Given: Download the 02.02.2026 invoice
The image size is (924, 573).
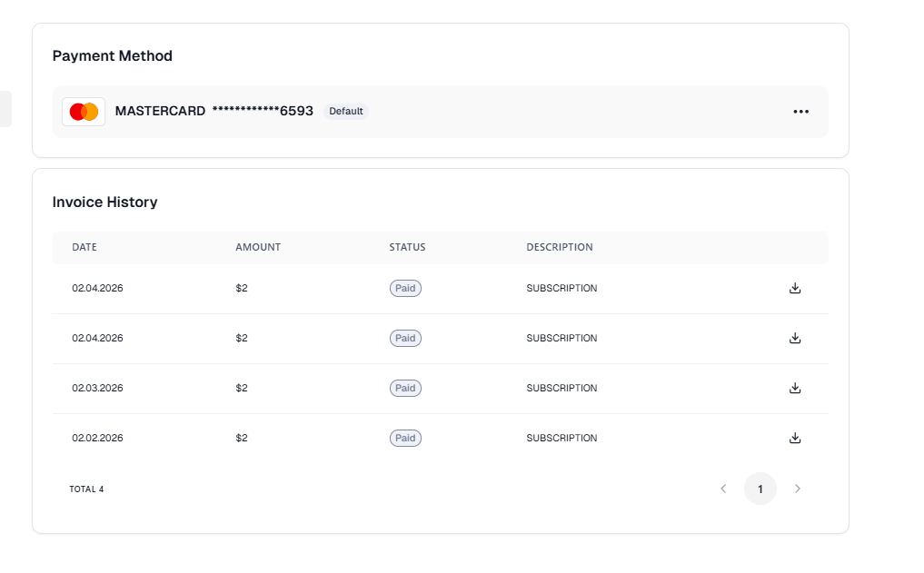Looking at the screenshot, I should click(x=795, y=439).
